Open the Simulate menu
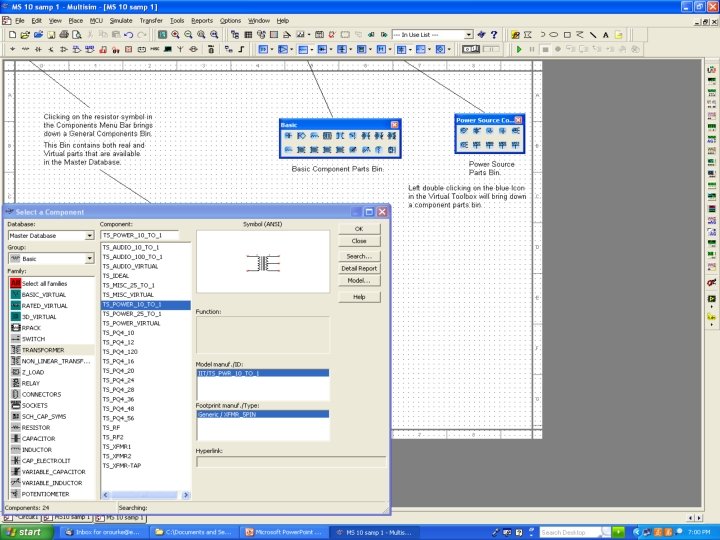Image resolution: width=720 pixels, height=540 pixels. (121, 21)
